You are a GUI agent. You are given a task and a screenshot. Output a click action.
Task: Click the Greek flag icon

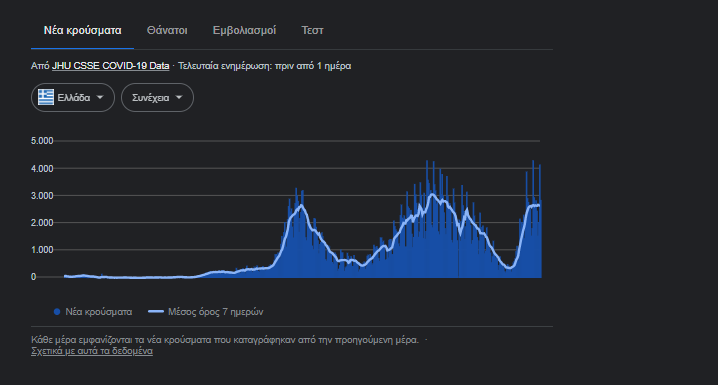[x=46, y=97]
